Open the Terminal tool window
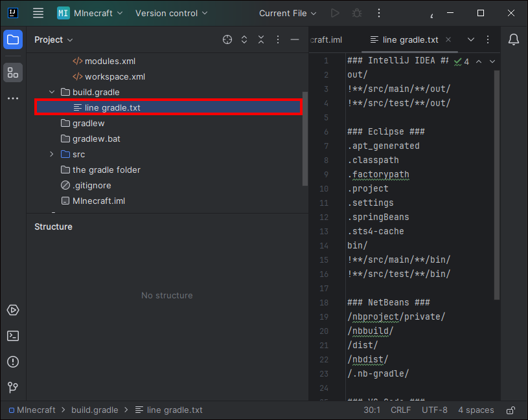Viewport: 528px width, 420px height. [13, 336]
